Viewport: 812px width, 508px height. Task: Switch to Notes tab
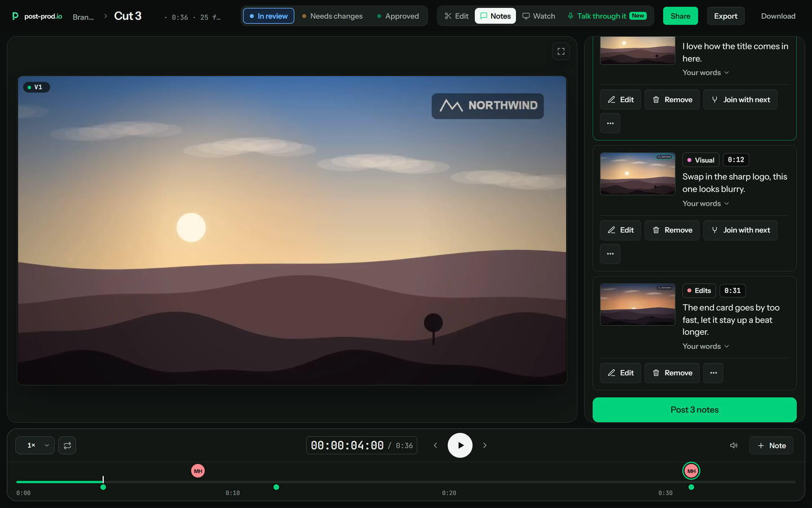tap(495, 16)
